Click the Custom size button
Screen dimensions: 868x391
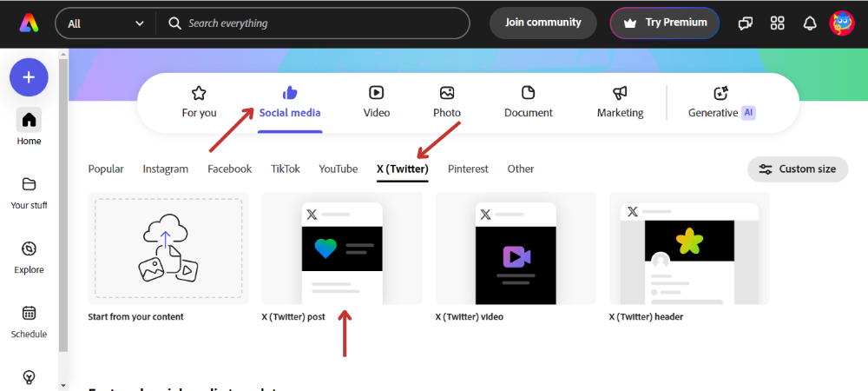(x=798, y=169)
